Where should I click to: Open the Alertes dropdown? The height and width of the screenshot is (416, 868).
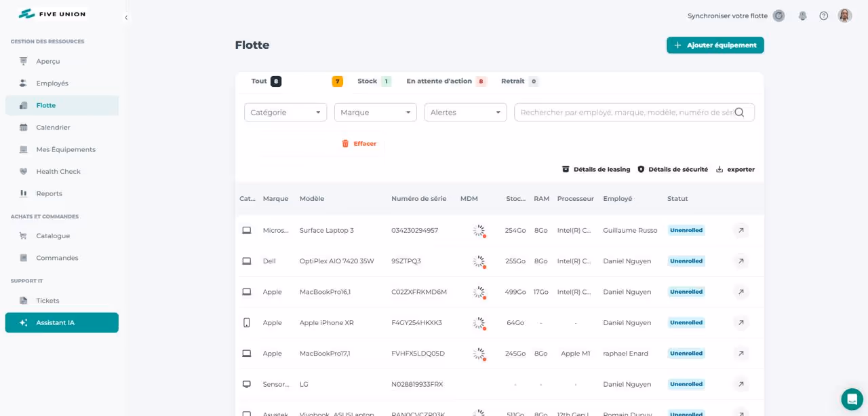(x=466, y=113)
